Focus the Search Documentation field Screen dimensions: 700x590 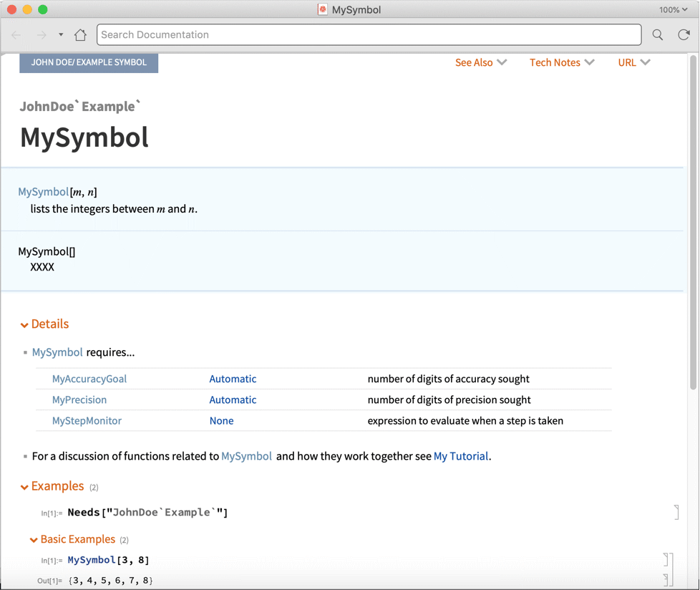pyautogui.click(x=369, y=34)
